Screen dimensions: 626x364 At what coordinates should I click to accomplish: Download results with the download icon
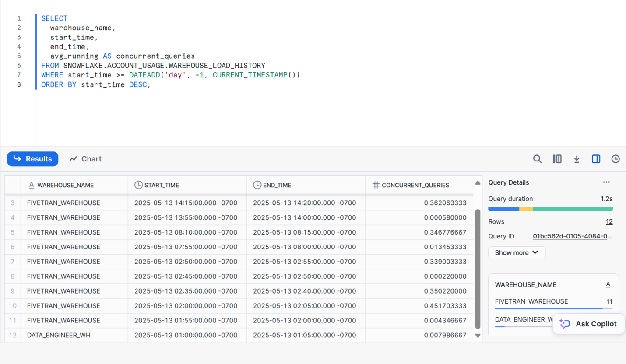[577, 159]
